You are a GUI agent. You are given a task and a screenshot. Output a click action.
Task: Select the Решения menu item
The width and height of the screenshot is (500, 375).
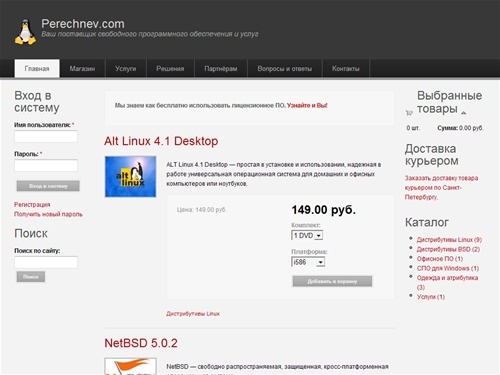click(170, 68)
